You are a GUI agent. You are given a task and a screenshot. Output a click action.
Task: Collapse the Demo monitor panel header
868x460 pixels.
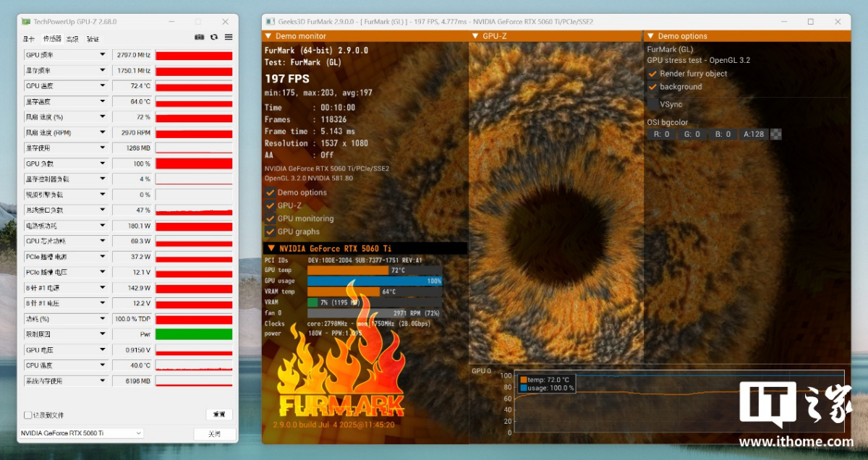click(x=268, y=36)
